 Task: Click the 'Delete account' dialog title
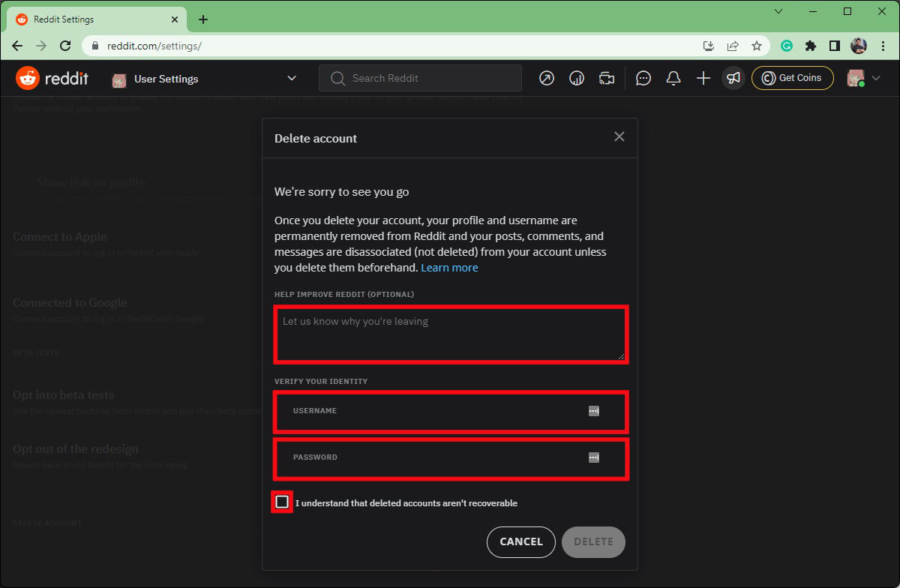point(316,139)
